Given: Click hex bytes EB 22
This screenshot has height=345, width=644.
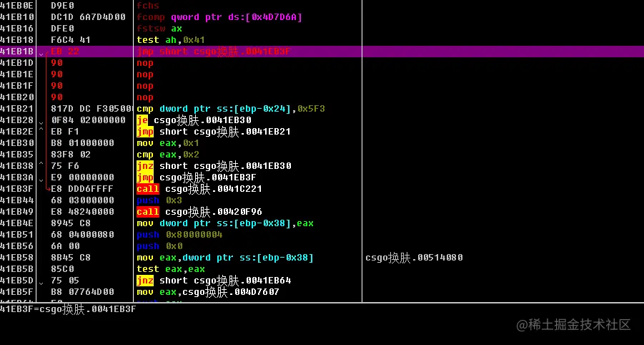Looking at the screenshot, I should pyautogui.click(x=65, y=52).
